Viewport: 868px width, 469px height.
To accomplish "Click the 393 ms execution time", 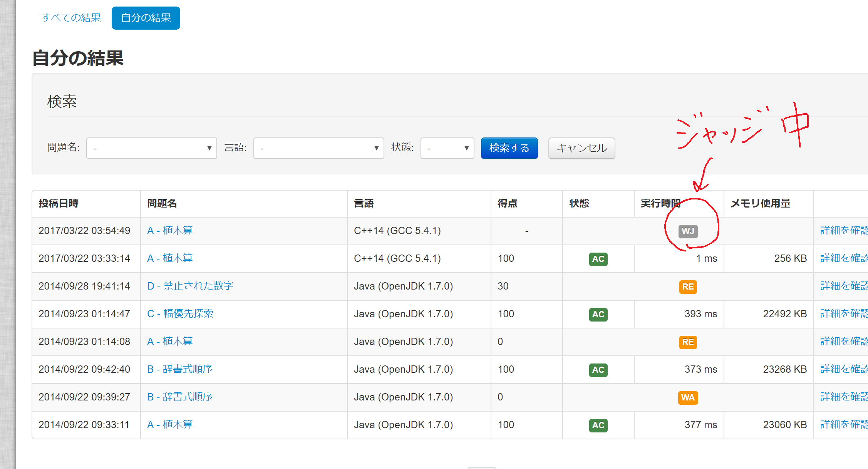I will [701, 314].
